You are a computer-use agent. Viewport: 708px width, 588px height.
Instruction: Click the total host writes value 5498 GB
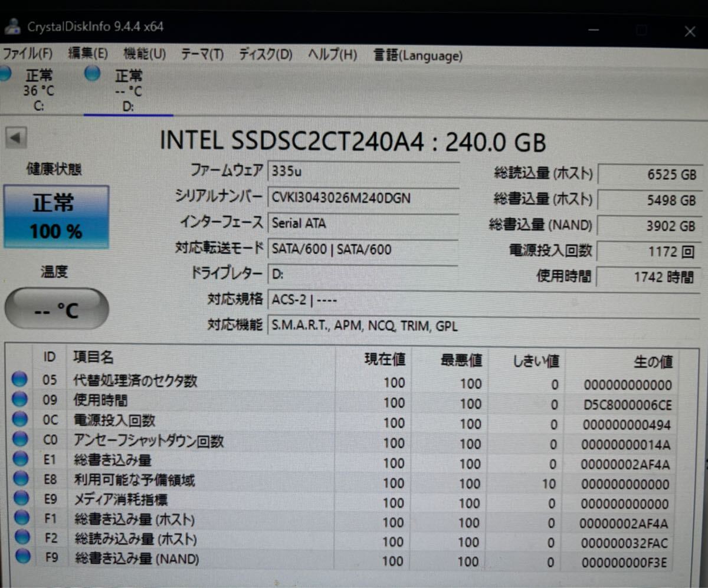pos(649,201)
